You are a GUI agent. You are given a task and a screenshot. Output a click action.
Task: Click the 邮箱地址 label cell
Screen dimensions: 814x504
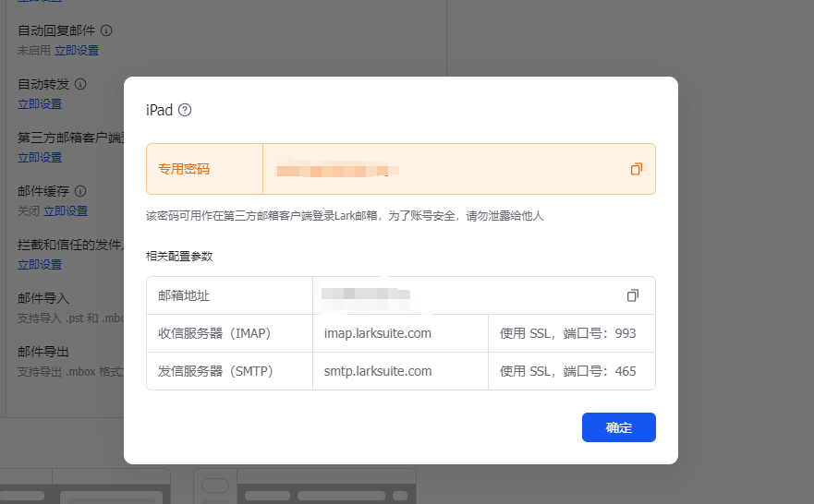pos(229,295)
